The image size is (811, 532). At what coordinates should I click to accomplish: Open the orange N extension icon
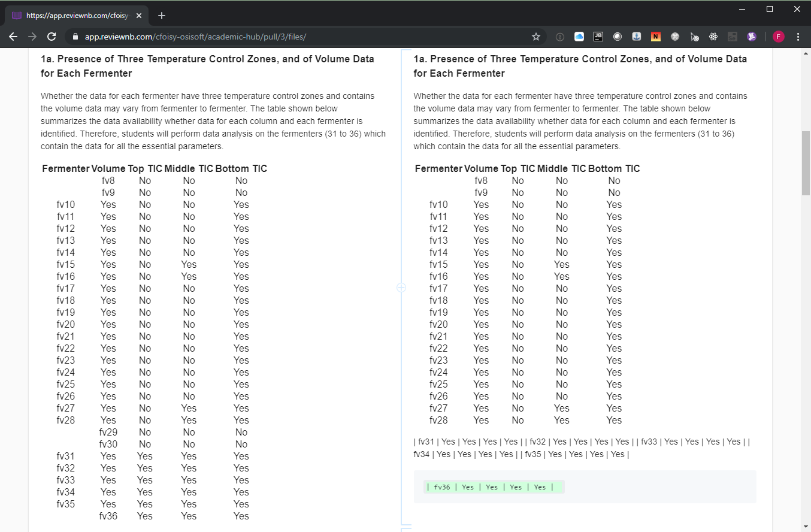pyautogui.click(x=656, y=37)
